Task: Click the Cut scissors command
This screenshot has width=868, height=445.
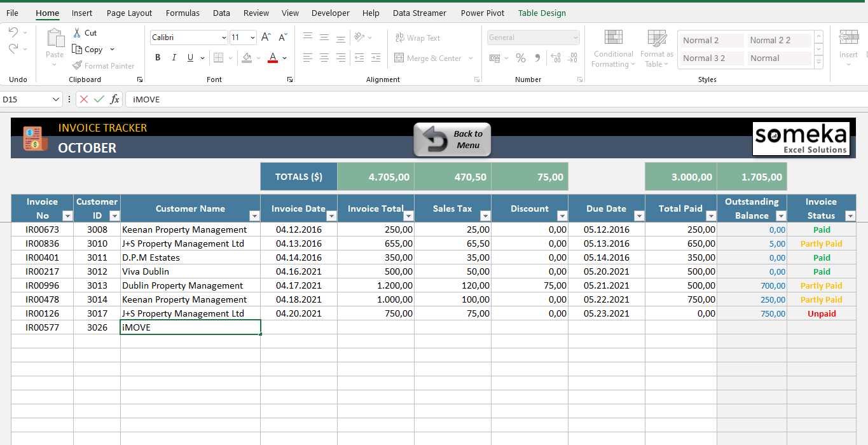Action: (85, 32)
